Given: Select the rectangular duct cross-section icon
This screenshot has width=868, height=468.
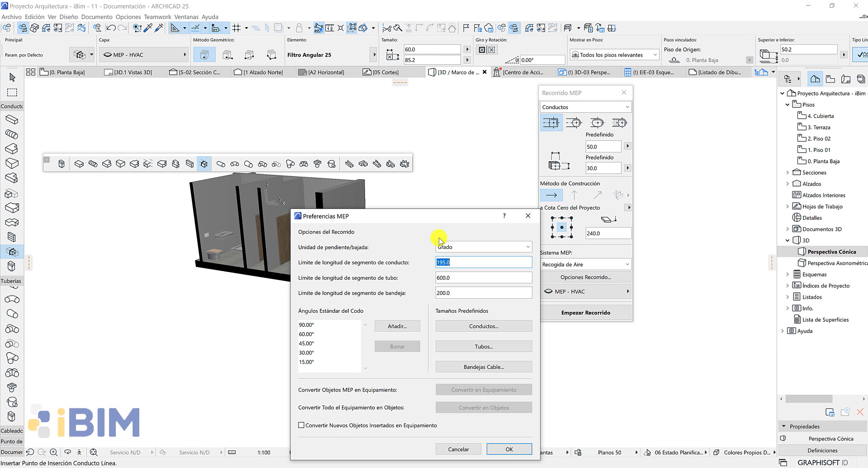Looking at the screenshot, I should click(x=551, y=122).
